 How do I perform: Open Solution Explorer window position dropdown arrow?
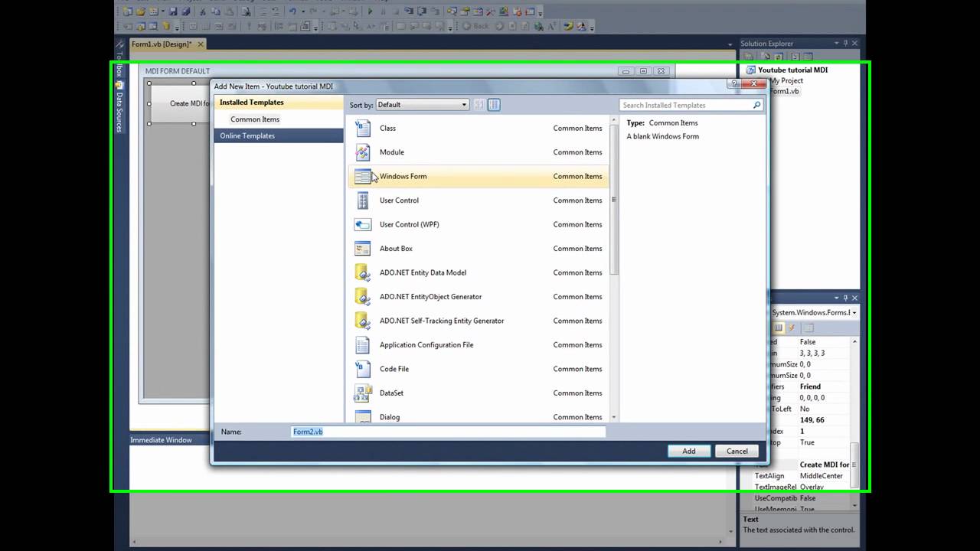[836, 44]
